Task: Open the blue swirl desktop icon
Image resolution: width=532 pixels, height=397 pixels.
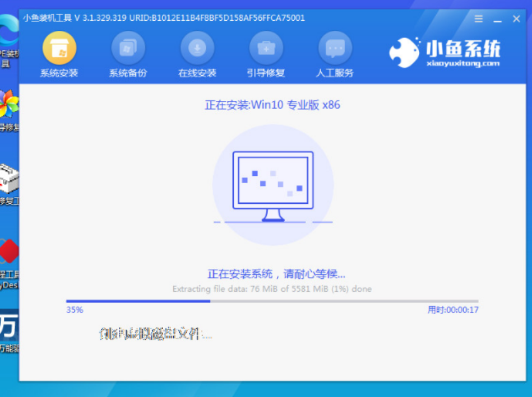Action: tap(9, 30)
